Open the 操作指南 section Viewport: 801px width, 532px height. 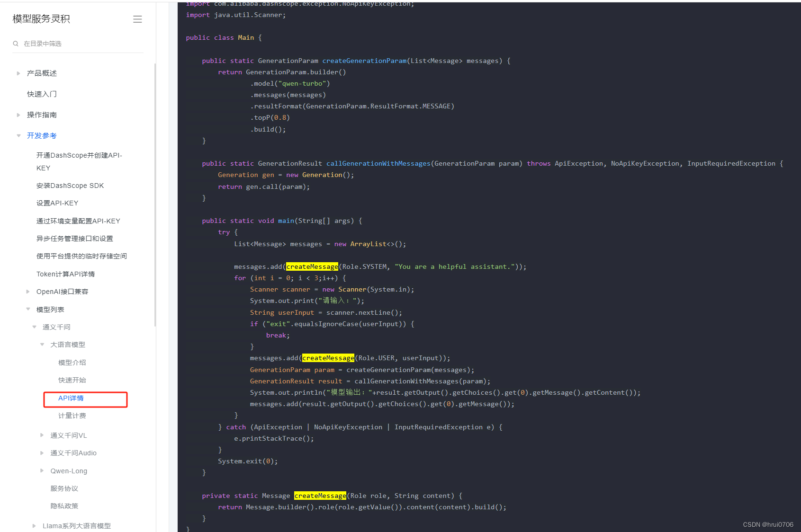tap(42, 115)
